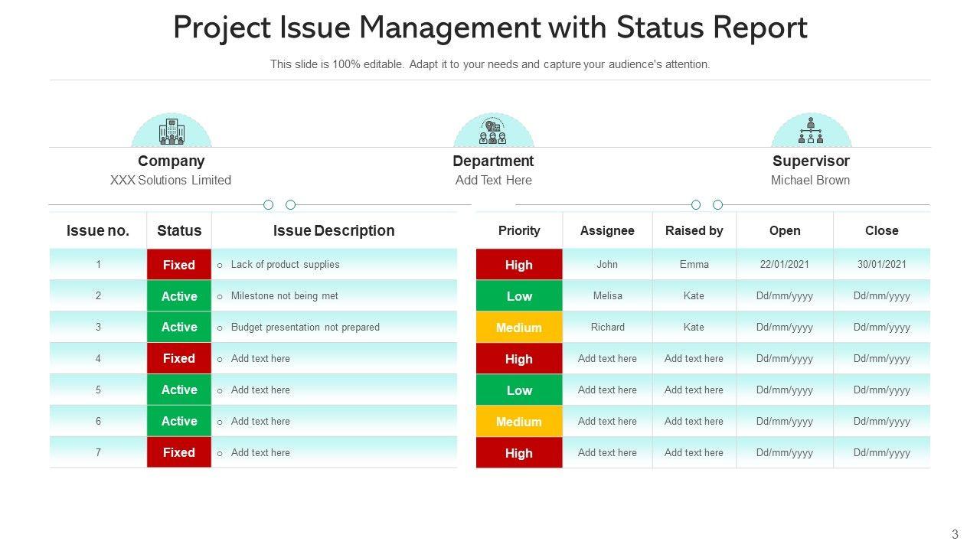The image size is (980, 551).
Task: Click the slide title text
Action: pyautogui.click(x=490, y=28)
